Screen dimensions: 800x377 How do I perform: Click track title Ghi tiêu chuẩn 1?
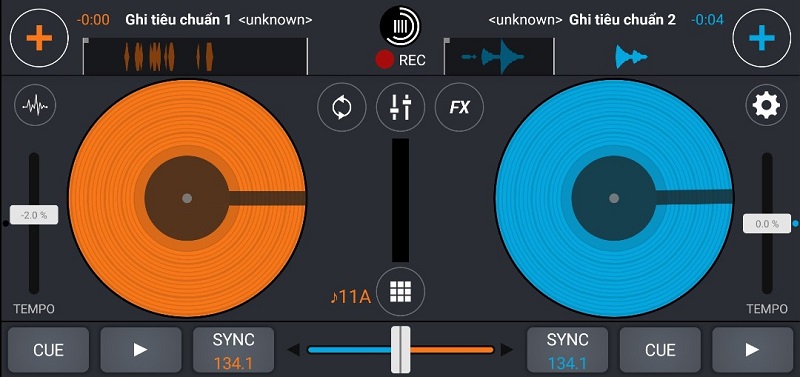[x=178, y=20]
